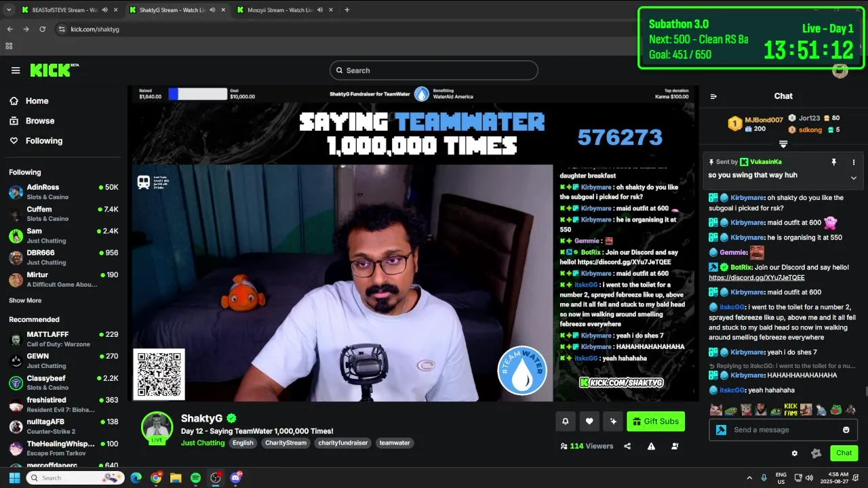
Task: Open chat settings gear
Action: click(x=795, y=453)
